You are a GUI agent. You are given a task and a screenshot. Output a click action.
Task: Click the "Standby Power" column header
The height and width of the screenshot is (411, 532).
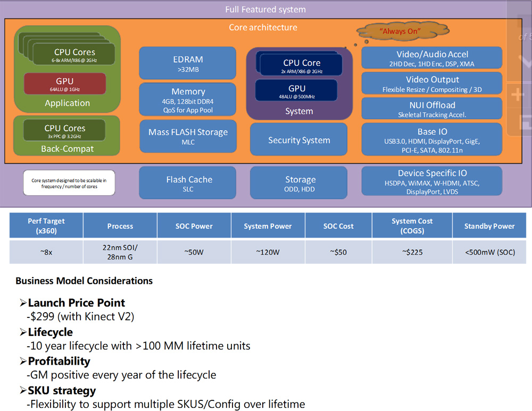(x=489, y=225)
